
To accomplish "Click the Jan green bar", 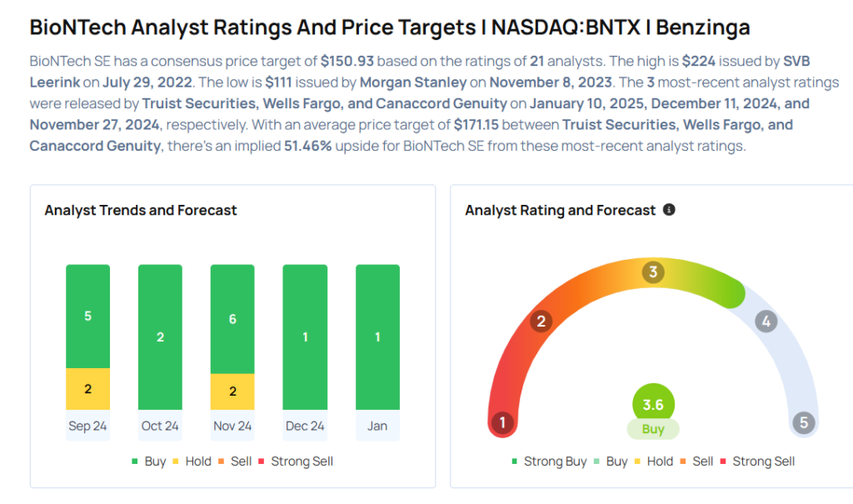I will [377, 337].
